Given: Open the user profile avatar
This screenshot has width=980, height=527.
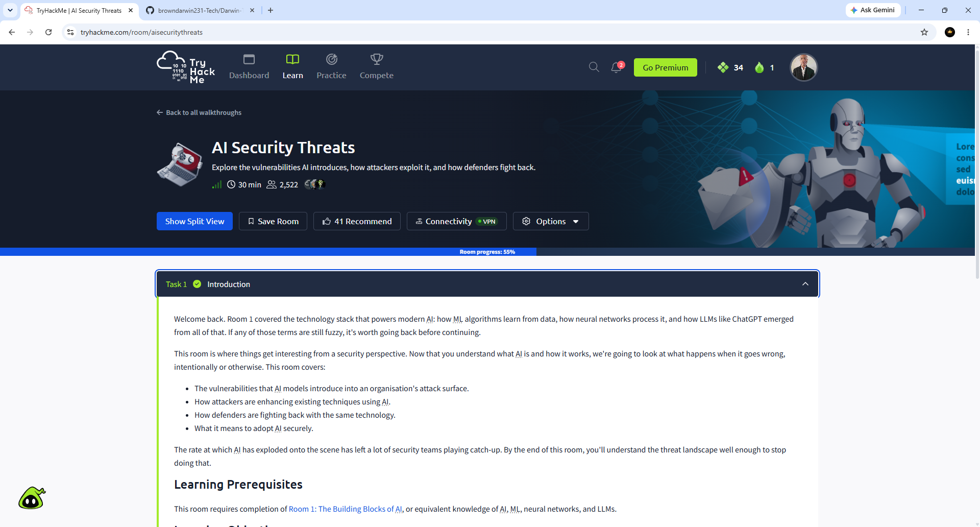Looking at the screenshot, I should click(x=804, y=67).
